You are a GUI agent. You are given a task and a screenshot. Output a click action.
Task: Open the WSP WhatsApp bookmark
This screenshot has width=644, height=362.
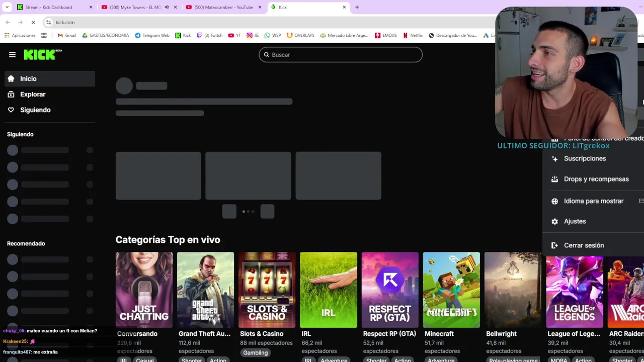[273, 35]
